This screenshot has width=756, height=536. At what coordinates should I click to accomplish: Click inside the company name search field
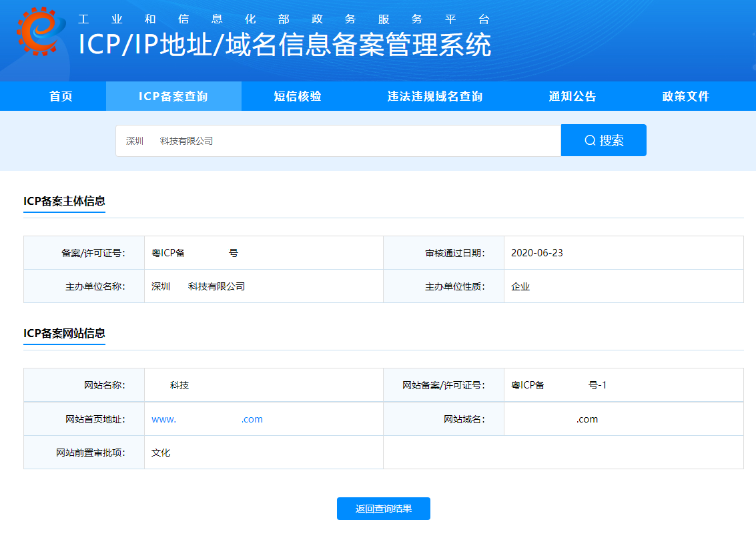tap(334, 140)
